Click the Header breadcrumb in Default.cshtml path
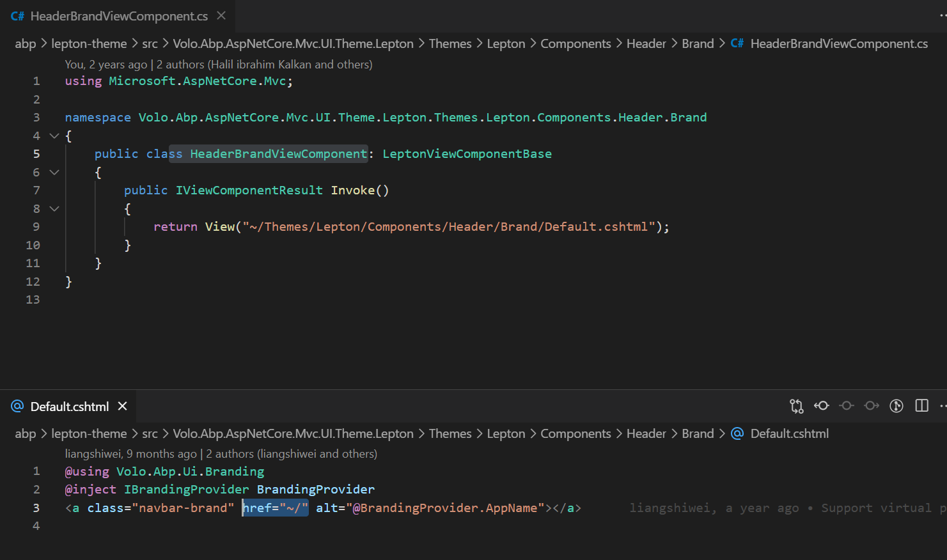The width and height of the screenshot is (947, 560). [646, 433]
